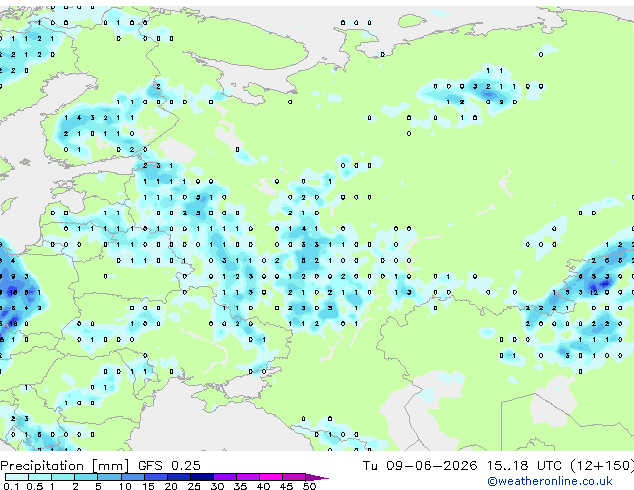Select magenta legend swatch between 40 and 45
Viewport: 634px width, 490px height.
click(271, 477)
